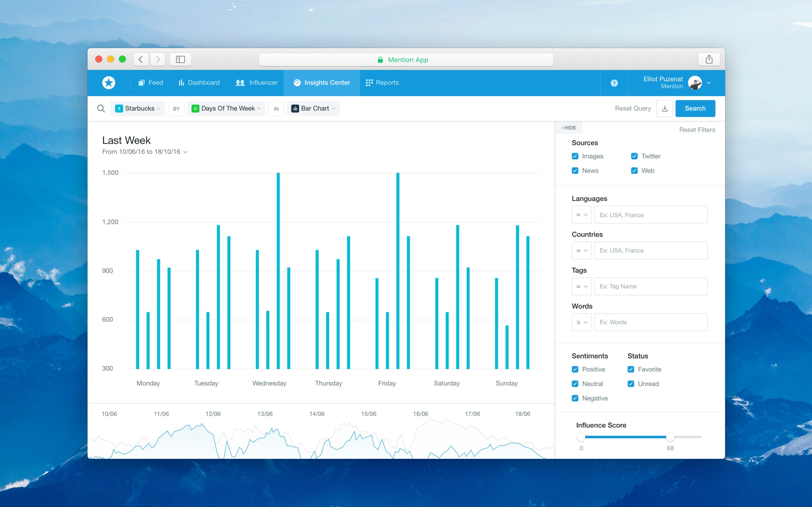
Task: Switch to the Insights Center tab
Action: [x=322, y=82]
